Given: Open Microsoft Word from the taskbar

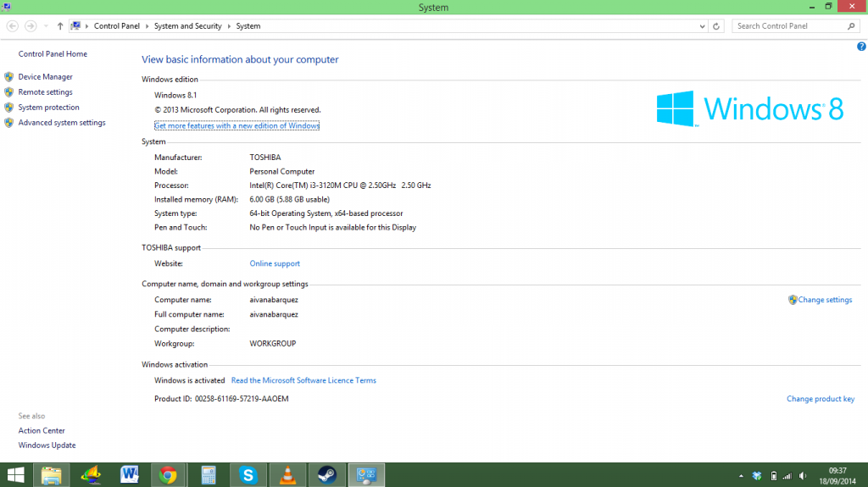Looking at the screenshot, I should (129, 475).
